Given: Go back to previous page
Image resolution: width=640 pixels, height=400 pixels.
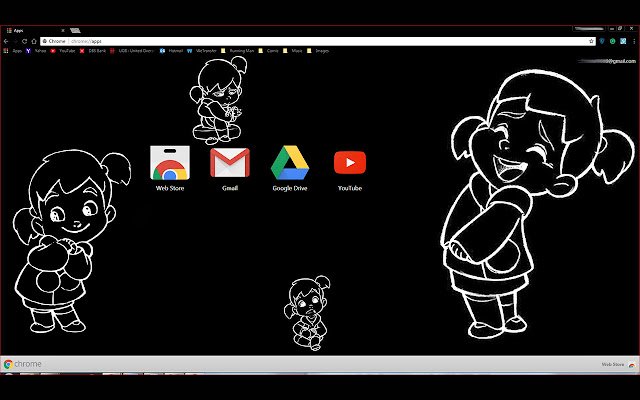Looking at the screenshot, I should coord(6,41).
